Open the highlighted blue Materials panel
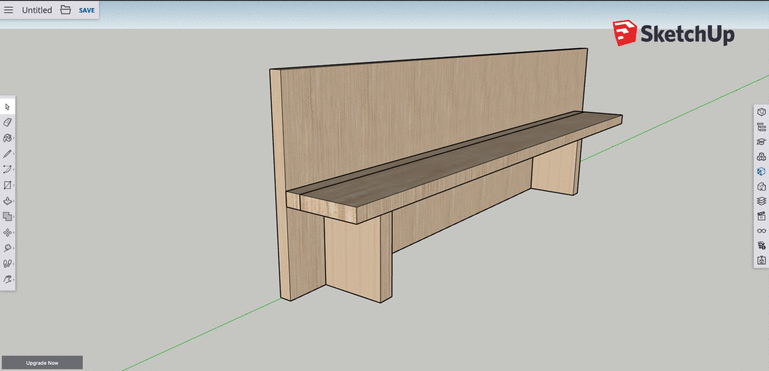 [x=761, y=171]
